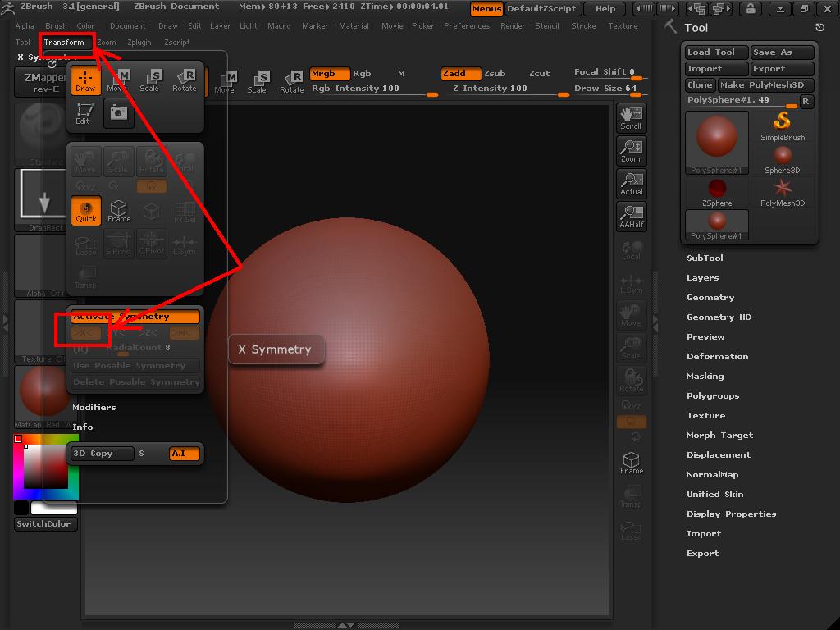
Task: Toggle the Activate Symmetry button
Action: pyautogui.click(x=135, y=317)
